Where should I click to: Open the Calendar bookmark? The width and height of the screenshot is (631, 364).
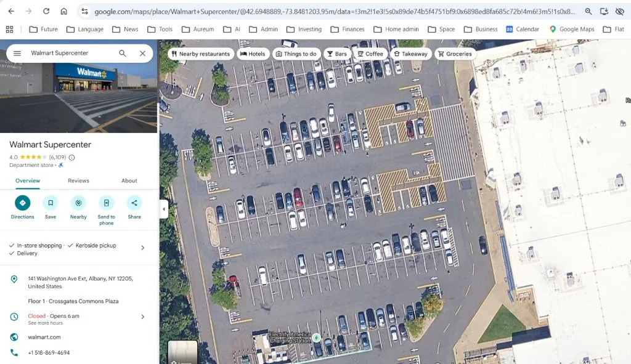523,29
